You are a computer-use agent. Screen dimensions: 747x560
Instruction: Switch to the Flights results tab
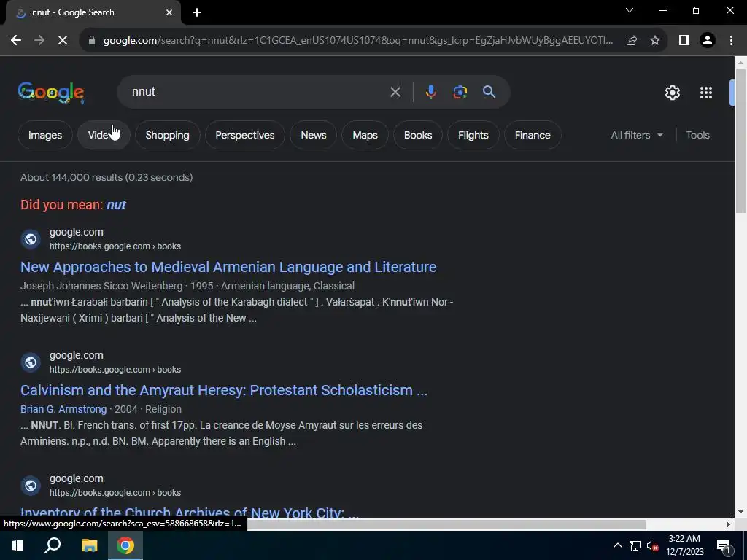pos(473,135)
